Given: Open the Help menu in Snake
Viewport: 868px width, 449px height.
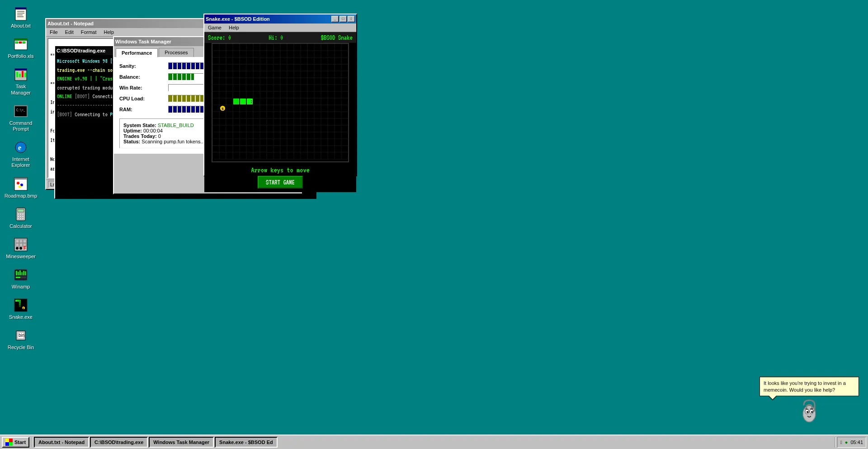Looking at the screenshot, I should coord(234,28).
